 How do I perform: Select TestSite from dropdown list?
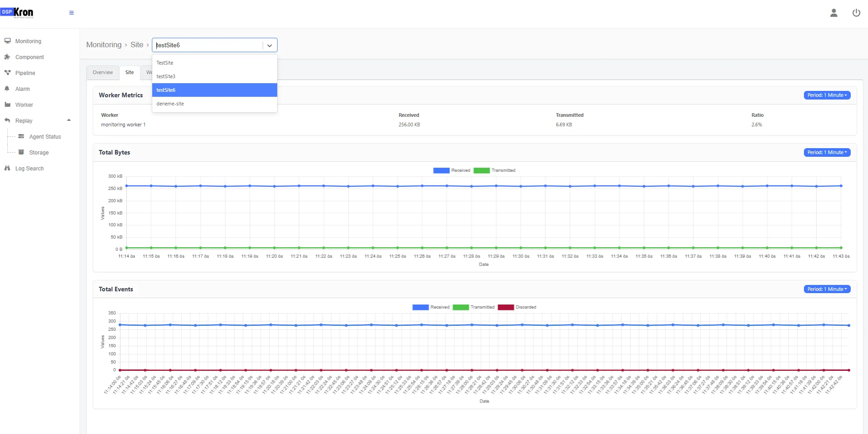pos(215,63)
